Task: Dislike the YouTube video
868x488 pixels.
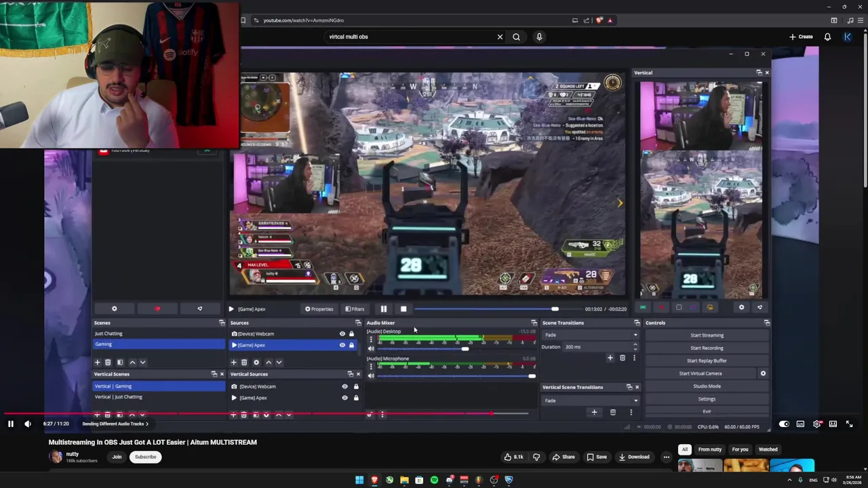Action: [x=536, y=457]
